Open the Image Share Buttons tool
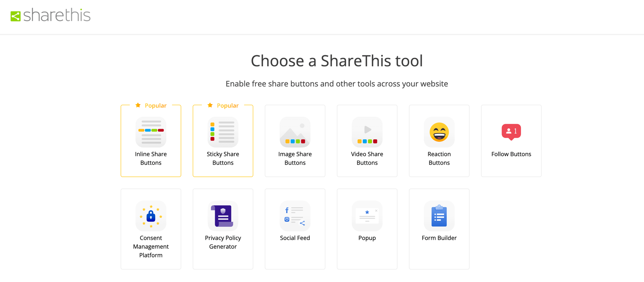 tap(295, 132)
